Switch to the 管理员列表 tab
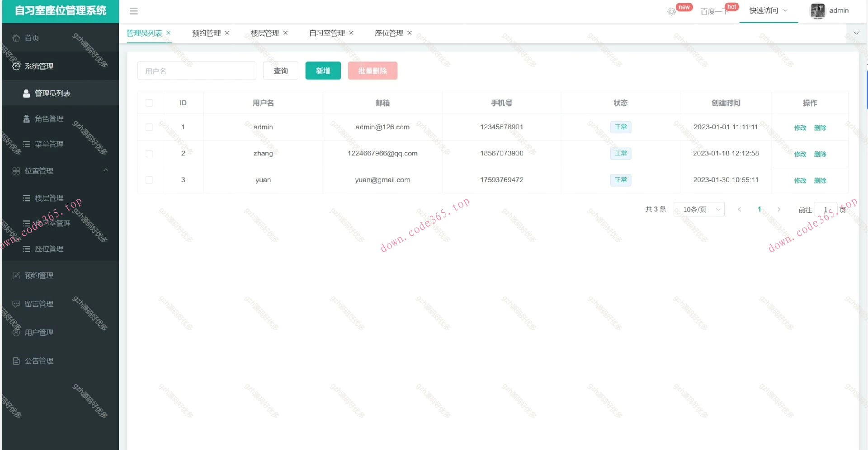 tap(144, 33)
